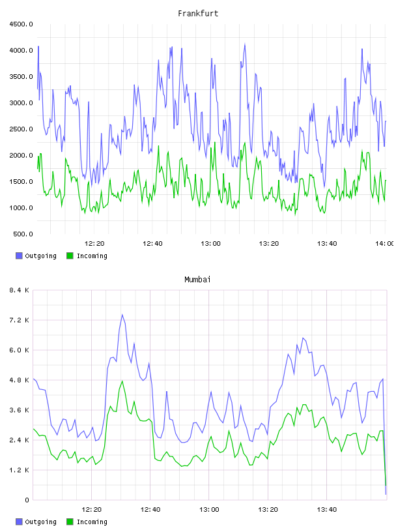Select Incoming label in Mumbai legend
This screenshot has height=532, width=396.
[92, 522]
